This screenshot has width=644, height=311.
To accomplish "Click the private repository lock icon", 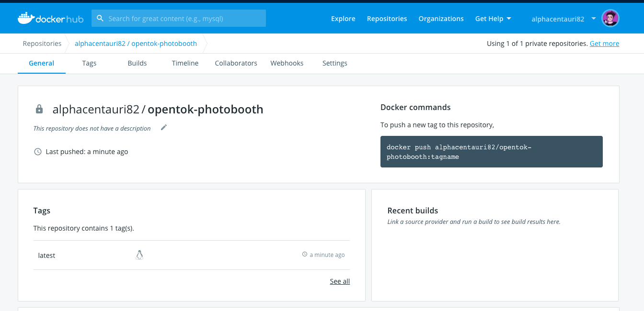I will coord(39,109).
